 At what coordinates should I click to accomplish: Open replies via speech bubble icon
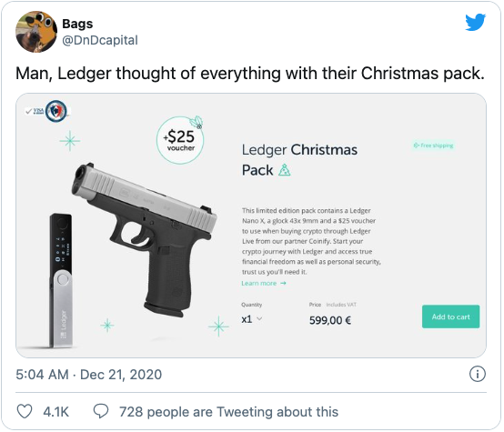pyautogui.click(x=101, y=411)
